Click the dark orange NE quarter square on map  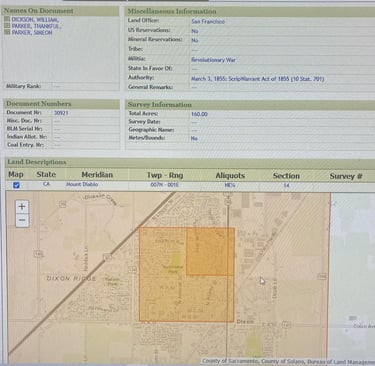pyautogui.click(x=210, y=252)
